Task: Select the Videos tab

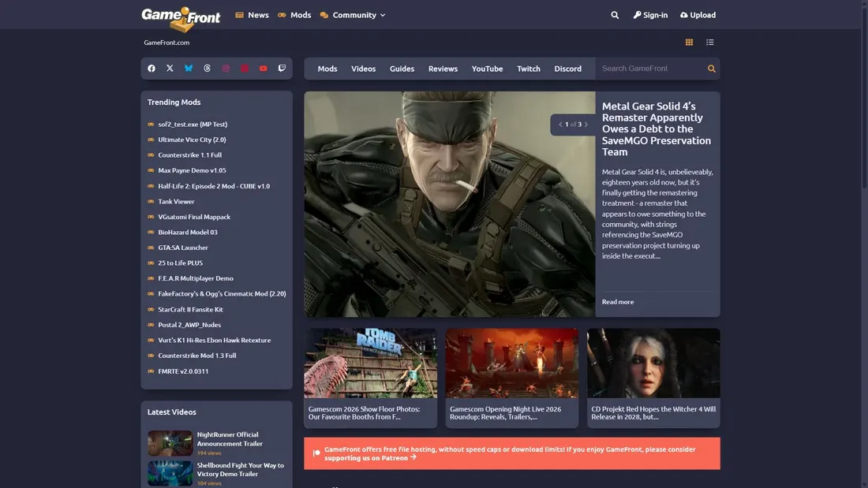Action: coord(363,69)
